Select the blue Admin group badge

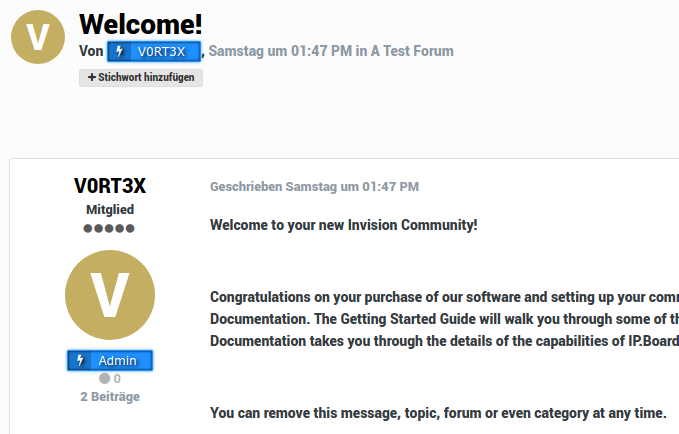point(110,360)
